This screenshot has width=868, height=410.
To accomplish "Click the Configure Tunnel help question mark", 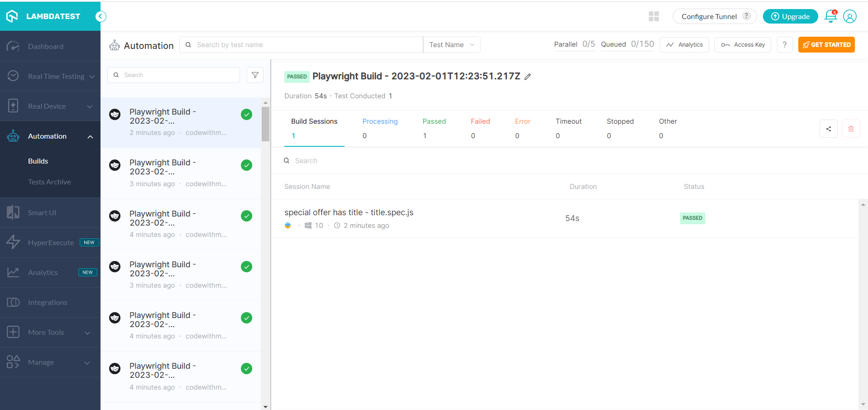I will pyautogui.click(x=747, y=16).
